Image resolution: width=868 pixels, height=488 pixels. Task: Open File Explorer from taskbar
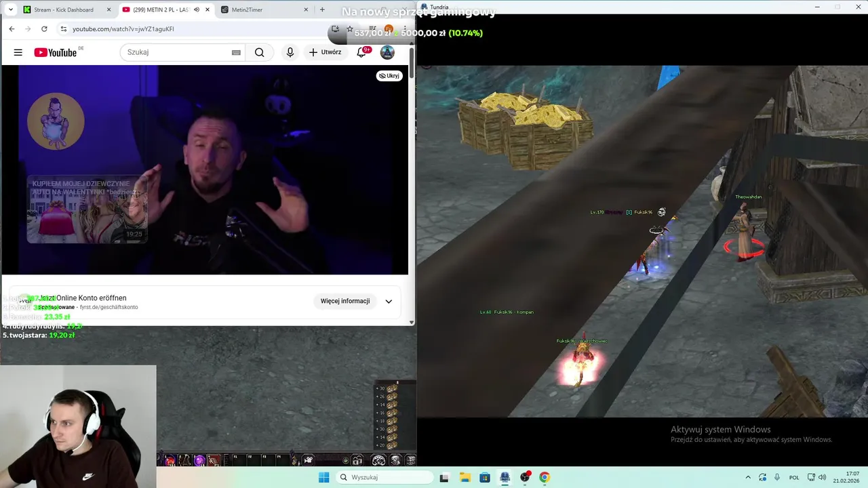(x=465, y=477)
